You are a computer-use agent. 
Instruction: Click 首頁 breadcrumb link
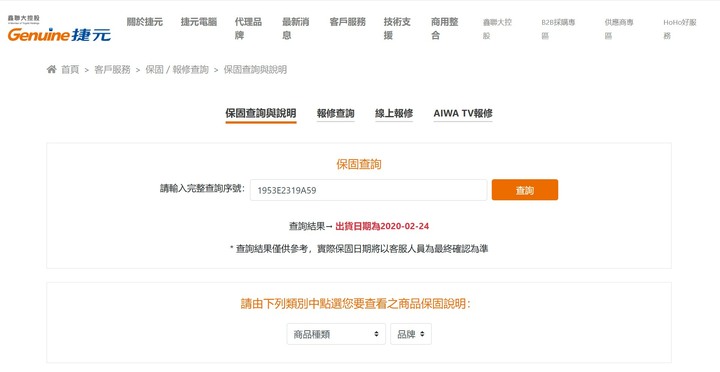pyautogui.click(x=70, y=70)
